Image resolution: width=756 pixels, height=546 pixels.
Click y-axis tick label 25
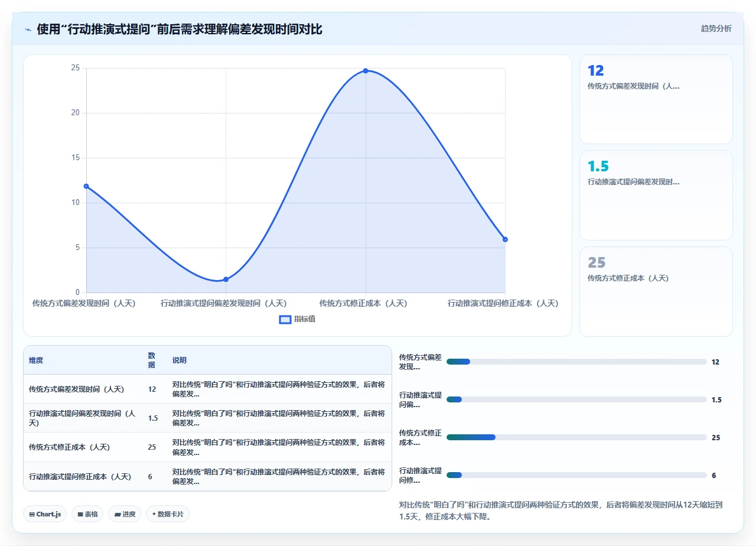(75, 68)
